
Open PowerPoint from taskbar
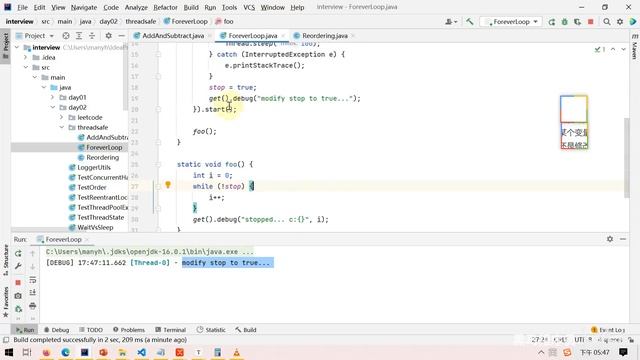(x=103, y=352)
